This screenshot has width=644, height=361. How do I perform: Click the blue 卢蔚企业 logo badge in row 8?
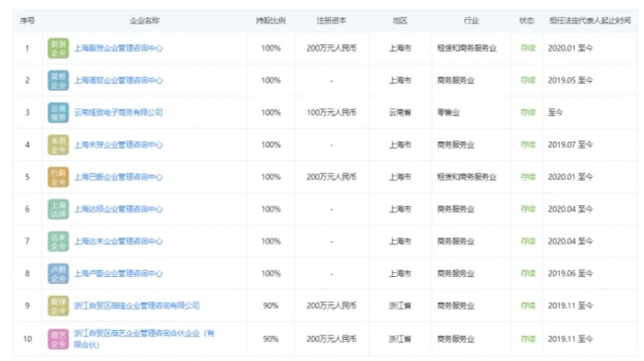point(58,274)
